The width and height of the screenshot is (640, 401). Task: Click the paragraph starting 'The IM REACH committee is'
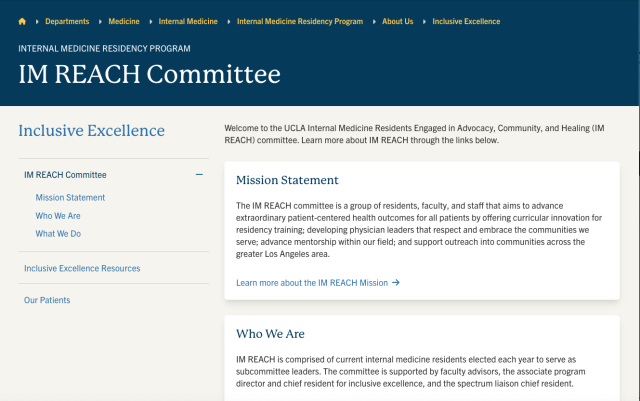[x=419, y=230]
